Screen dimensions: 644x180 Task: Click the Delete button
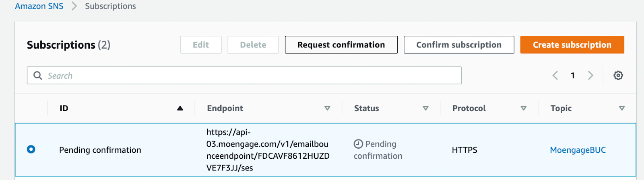coord(253,45)
